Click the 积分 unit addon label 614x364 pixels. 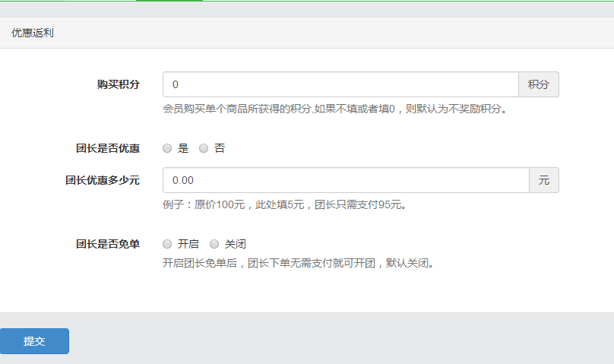[539, 84]
